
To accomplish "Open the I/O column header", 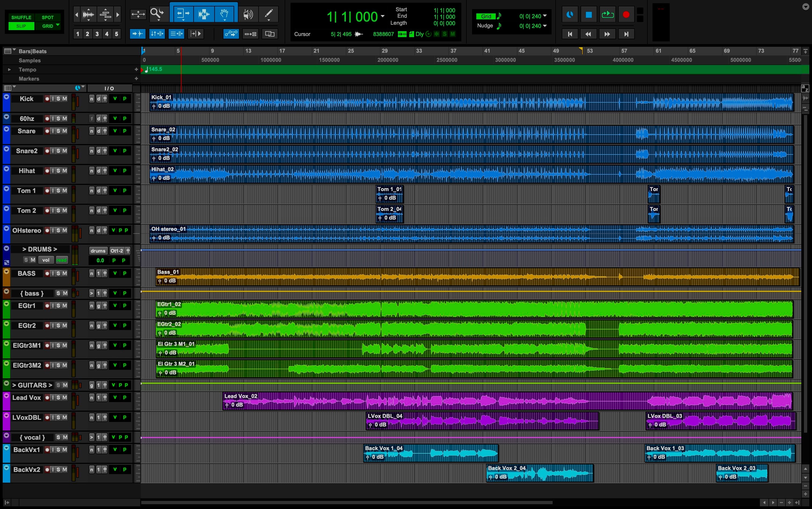I will (109, 88).
